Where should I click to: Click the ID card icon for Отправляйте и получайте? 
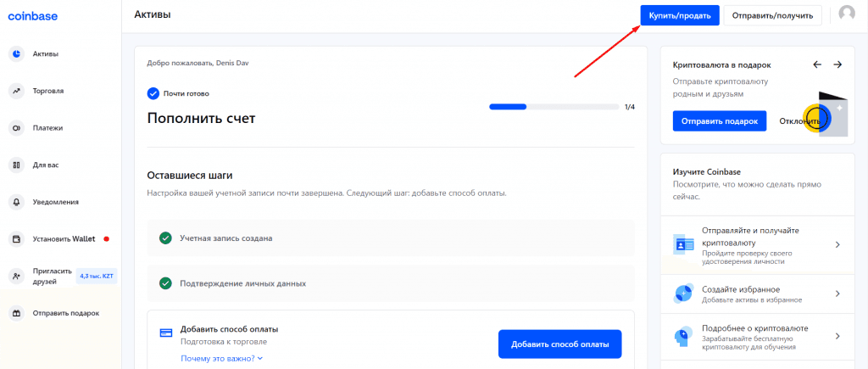click(x=684, y=243)
